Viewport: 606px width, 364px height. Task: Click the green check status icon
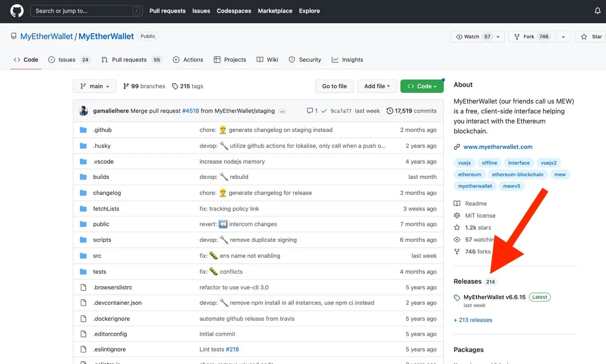coord(324,111)
